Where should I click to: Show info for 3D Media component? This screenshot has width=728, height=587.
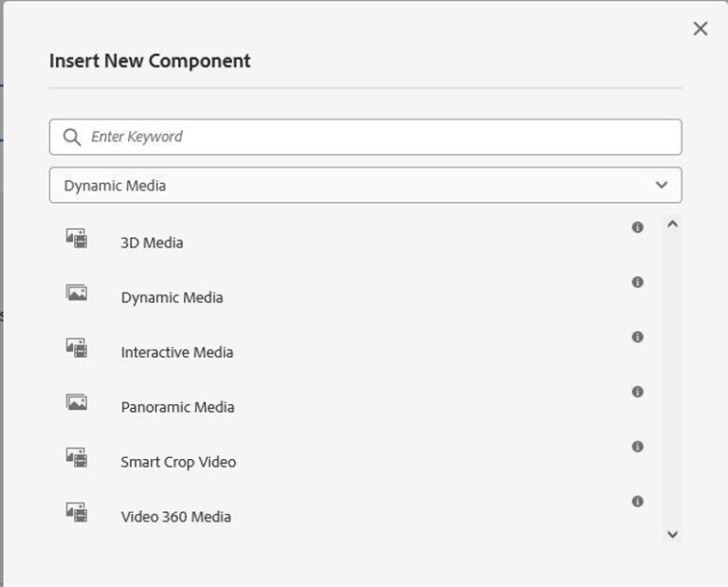(637, 228)
